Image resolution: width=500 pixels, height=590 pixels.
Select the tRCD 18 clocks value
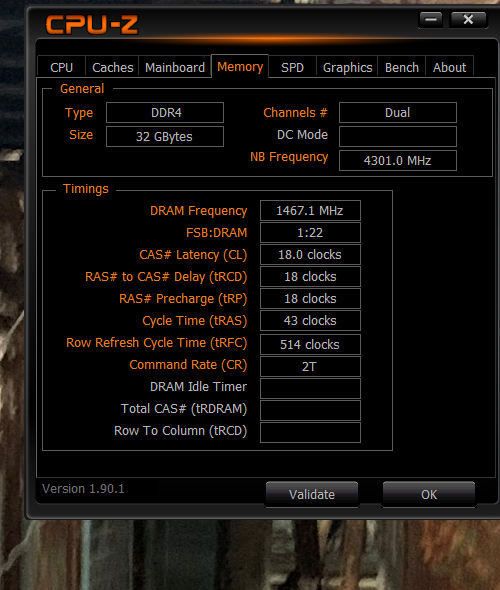pos(310,277)
